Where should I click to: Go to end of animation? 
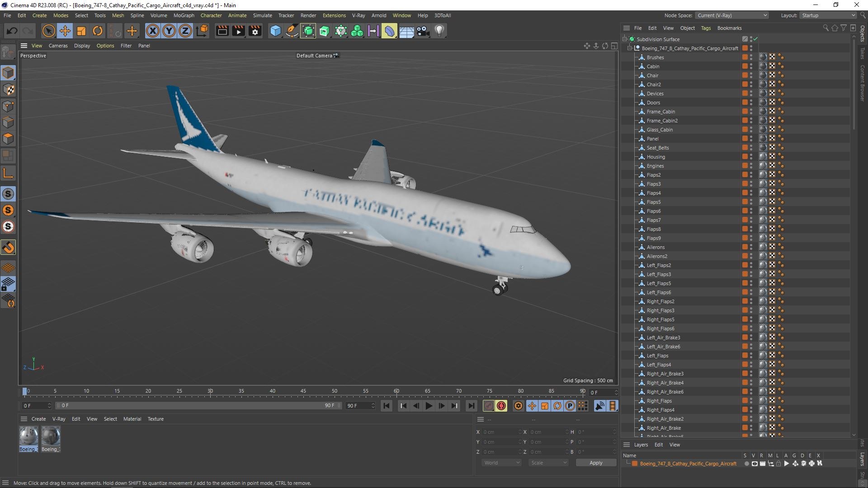[471, 406]
